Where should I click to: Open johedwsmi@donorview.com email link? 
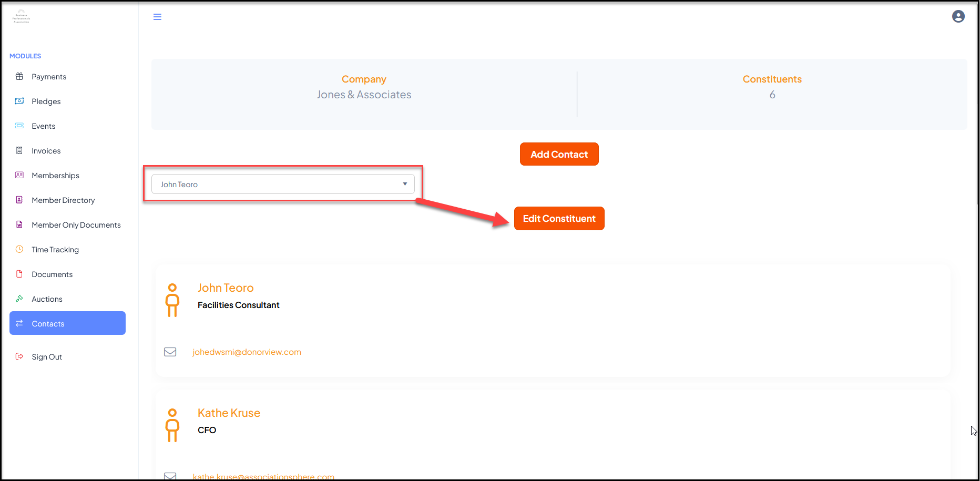[247, 352]
